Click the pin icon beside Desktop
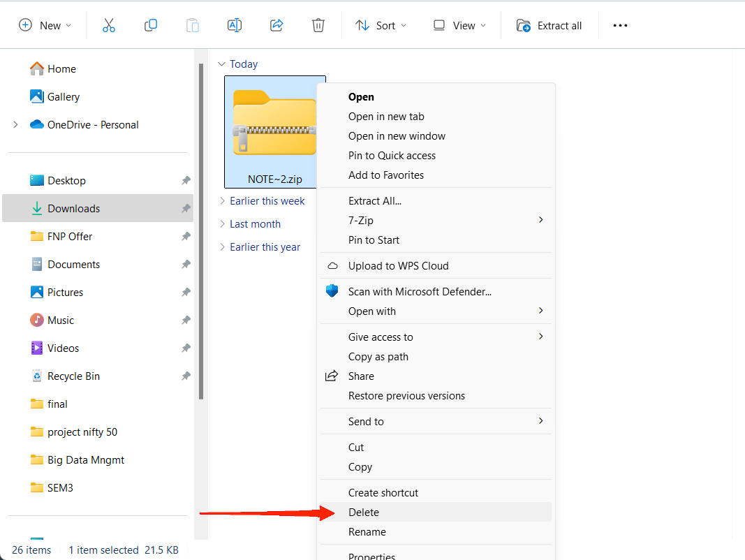 pyautogui.click(x=186, y=180)
